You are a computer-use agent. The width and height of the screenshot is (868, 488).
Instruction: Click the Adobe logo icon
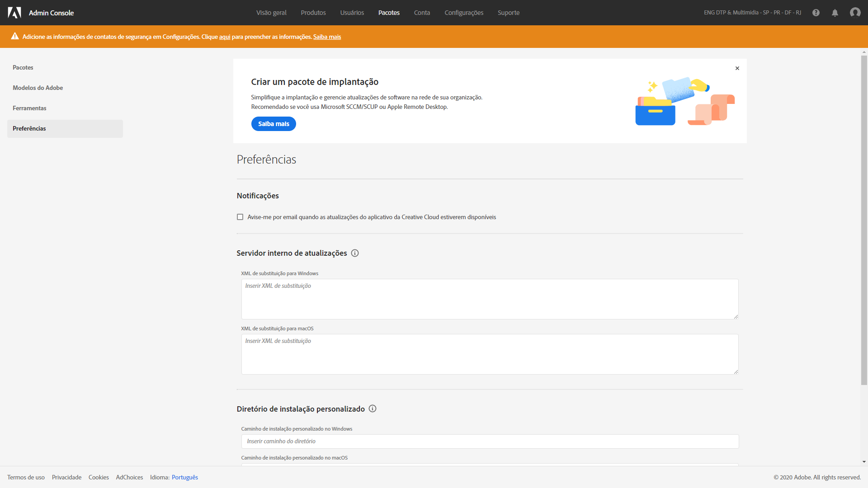click(14, 13)
